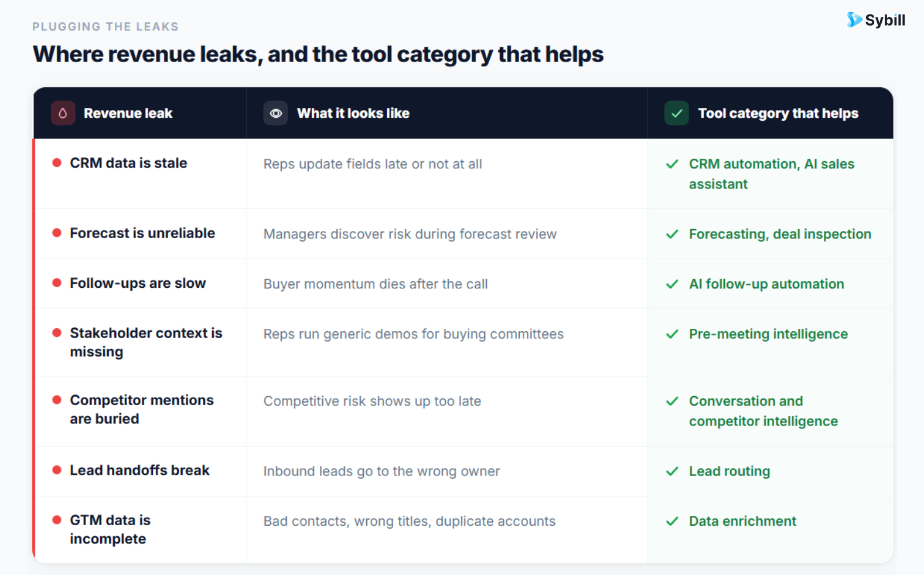Click the Sybill wordmark text
Screen dimensions: 924x575
885,21
